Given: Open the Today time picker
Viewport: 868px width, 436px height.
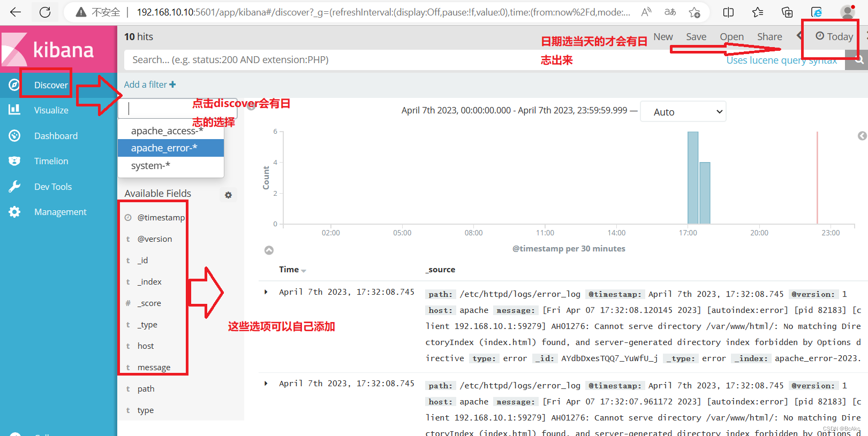Looking at the screenshot, I should click(834, 36).
